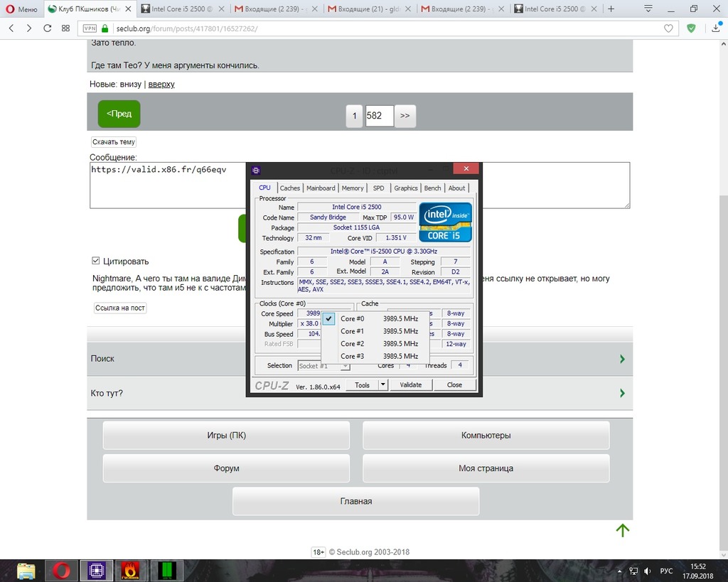728x582 pixels.
Task: Open Opera Speed Dial start page grid
Action: pos(65,28)
